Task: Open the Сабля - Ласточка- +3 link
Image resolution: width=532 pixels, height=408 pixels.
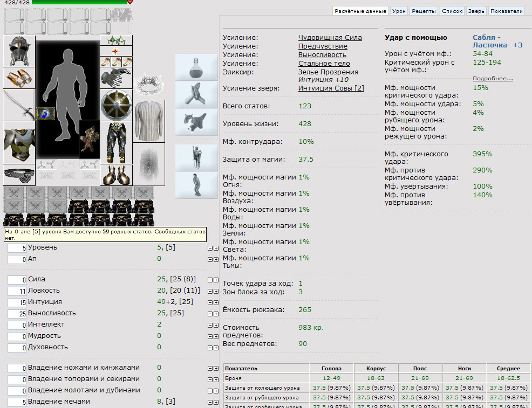Action: (497, 42)
